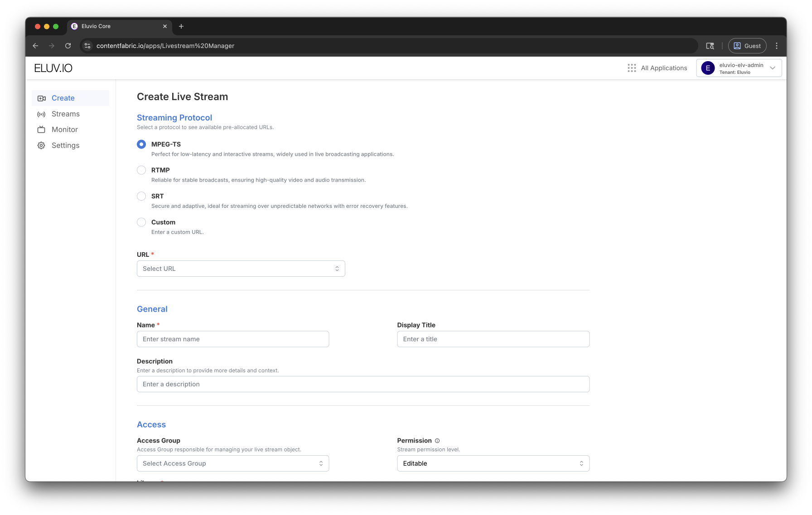812x515 pixels.
Task: Open the All Applications grid icon
Action: (x=632, y=68)
